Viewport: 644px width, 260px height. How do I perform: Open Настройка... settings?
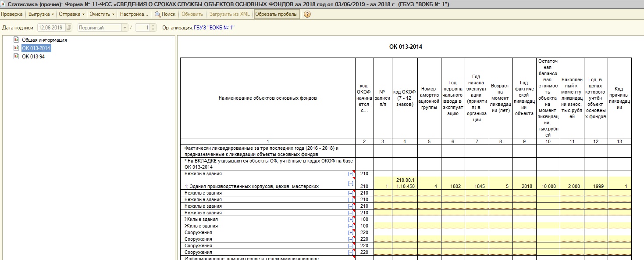(x=134, y=14)
